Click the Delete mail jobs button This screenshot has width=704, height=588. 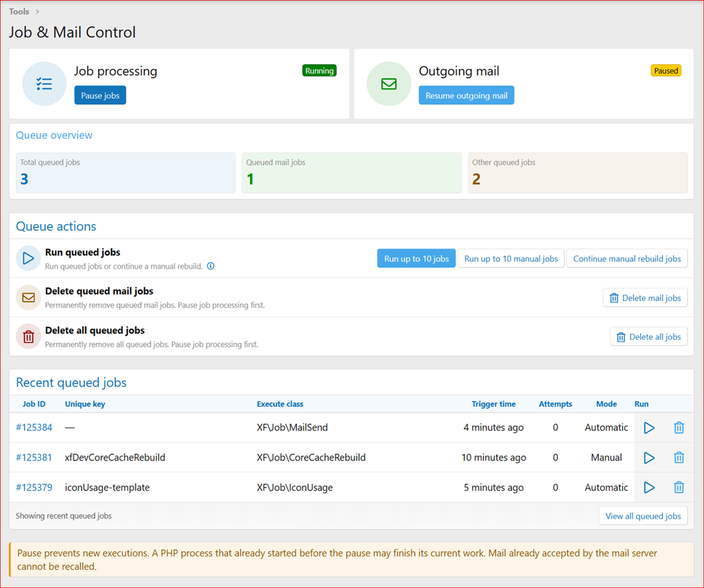pyautogui.click(x=645, y=298)
